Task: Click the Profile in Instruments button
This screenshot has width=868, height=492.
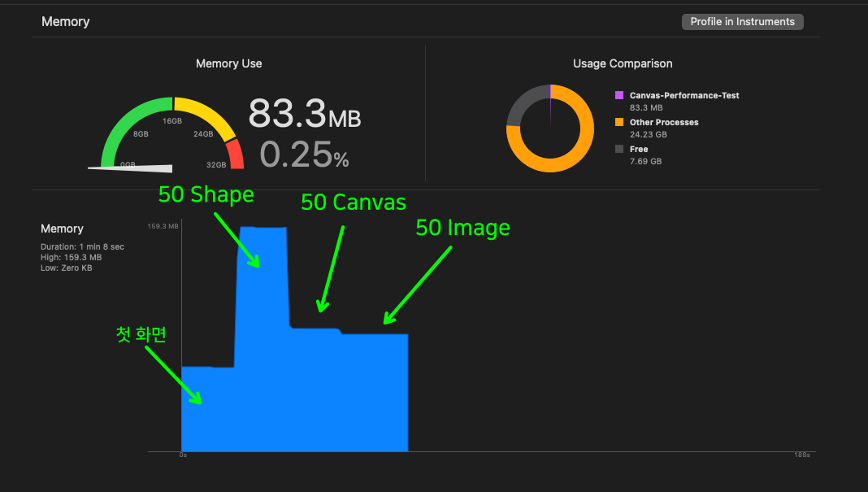Action: (742, 22)
